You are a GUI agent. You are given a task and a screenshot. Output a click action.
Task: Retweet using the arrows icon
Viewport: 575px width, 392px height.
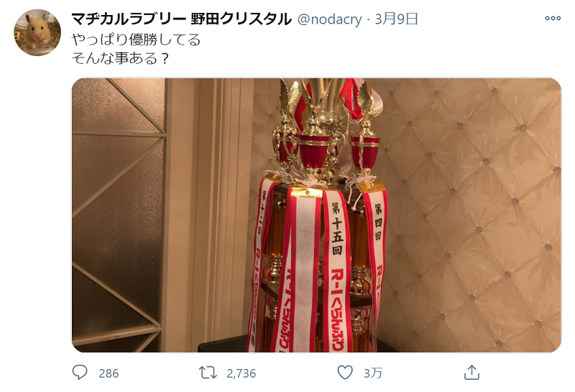[208, 373]
